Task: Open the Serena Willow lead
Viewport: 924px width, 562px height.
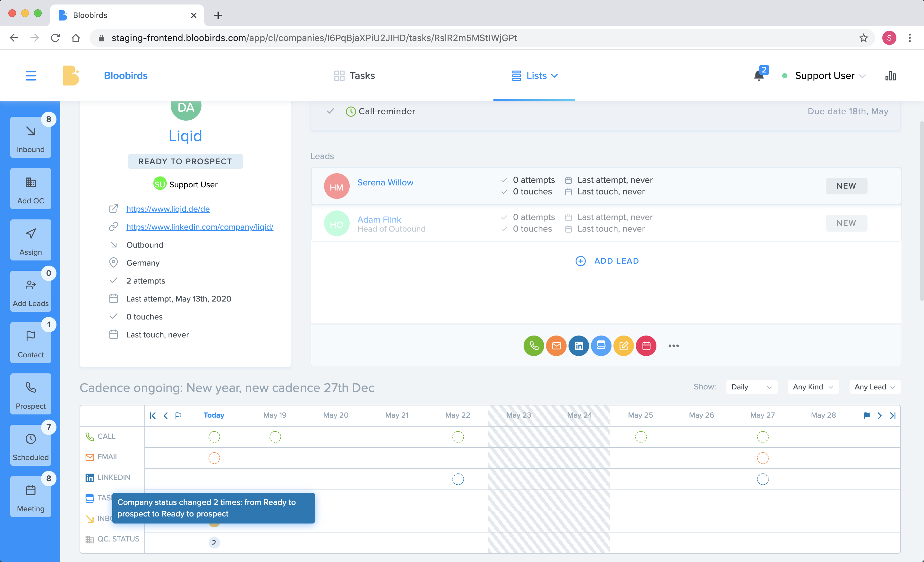Action: [x=385, y=183]
